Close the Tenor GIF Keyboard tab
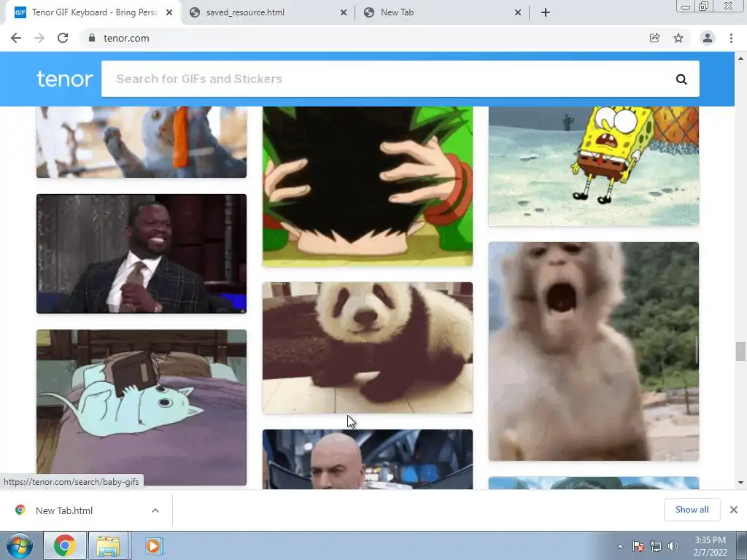 (x=169, y=12)
